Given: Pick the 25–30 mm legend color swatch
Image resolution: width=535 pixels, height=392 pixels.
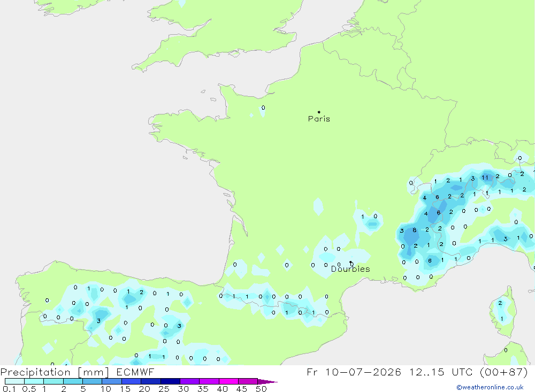Looking at the screenshot, I should point(170,381).
